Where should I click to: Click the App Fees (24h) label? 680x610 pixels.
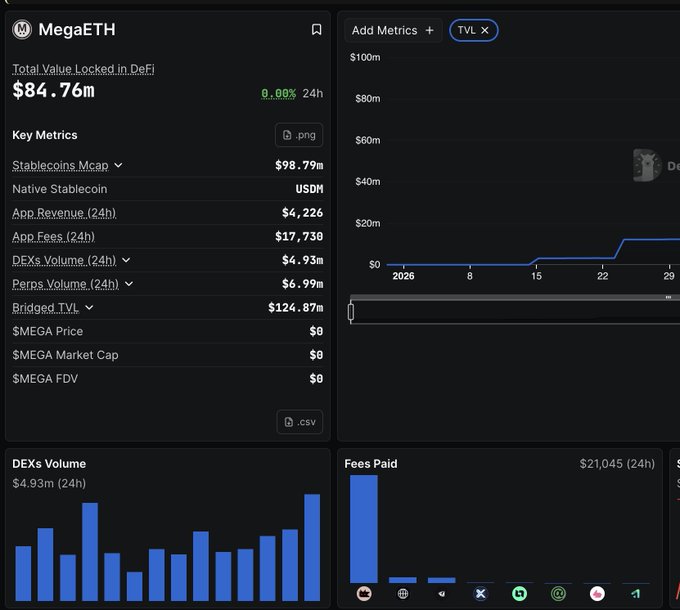53,237
